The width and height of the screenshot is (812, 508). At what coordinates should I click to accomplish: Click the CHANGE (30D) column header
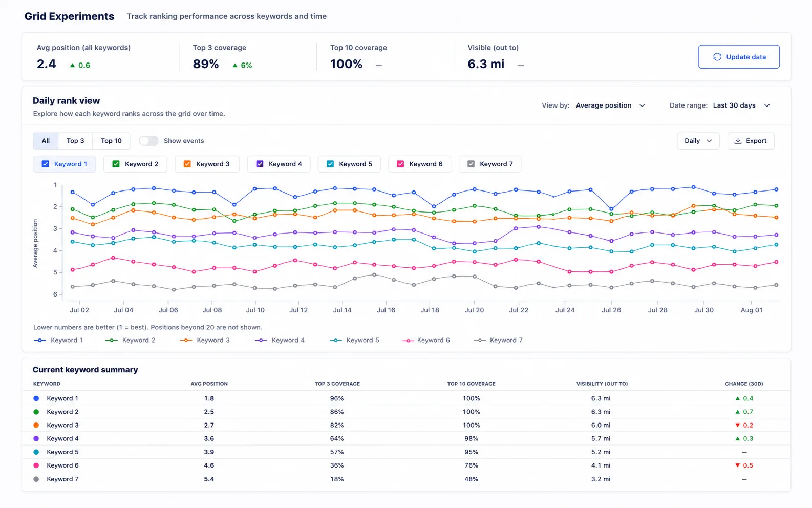(x=744, y=384)
